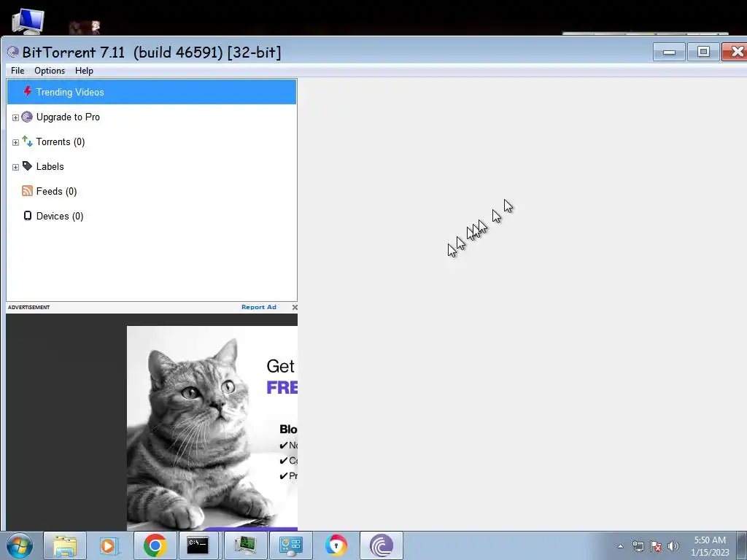Open the Action Center flag icon
This screenshot has height=560, width=747.
656,546
